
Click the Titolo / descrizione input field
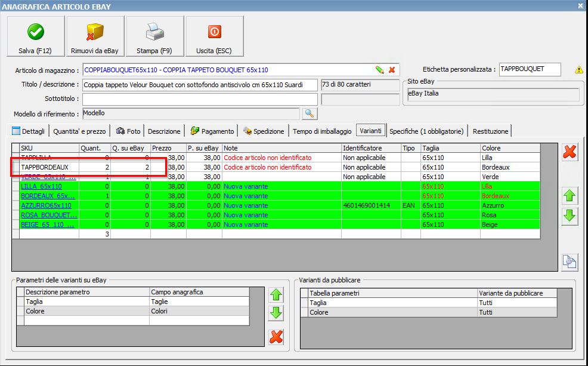tap(200, 85)
